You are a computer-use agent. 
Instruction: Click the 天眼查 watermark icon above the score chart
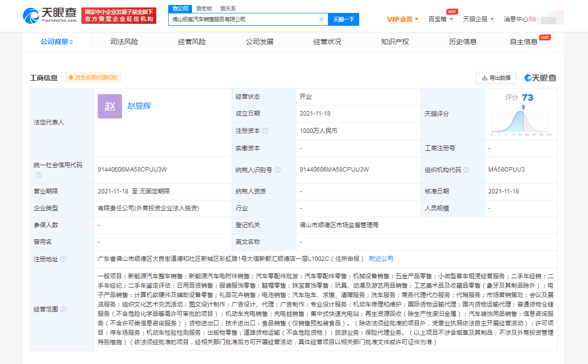(x=527, y=78)
